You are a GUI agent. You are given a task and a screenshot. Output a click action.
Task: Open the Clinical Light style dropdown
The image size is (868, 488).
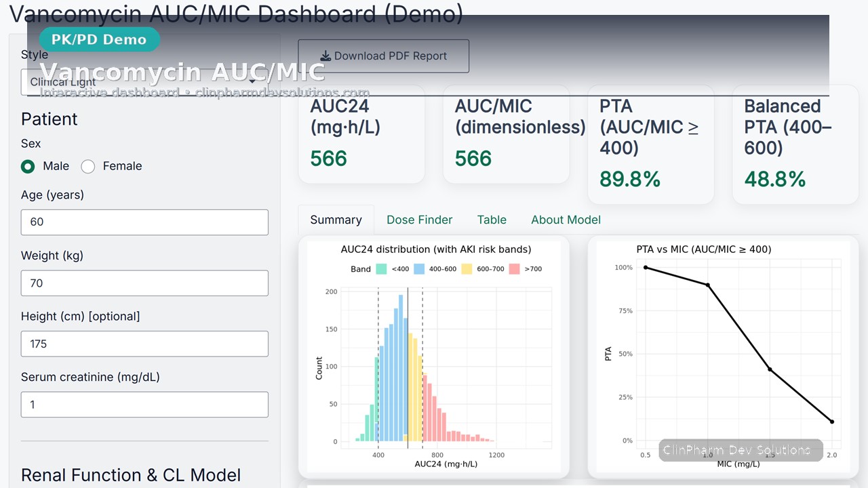tap(144, 81)
